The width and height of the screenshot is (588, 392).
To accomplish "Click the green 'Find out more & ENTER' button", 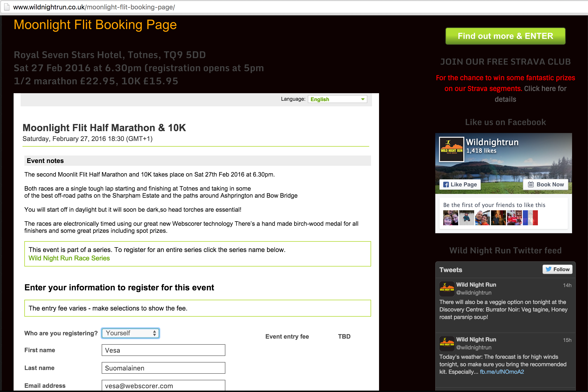I will click(x=505, y=36).
